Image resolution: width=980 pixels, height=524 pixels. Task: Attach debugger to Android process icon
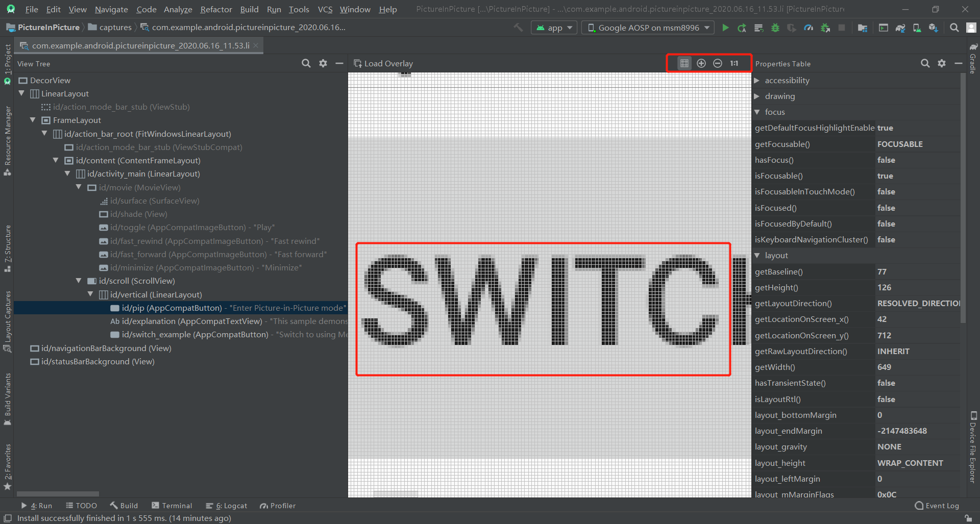click(825, 28)
